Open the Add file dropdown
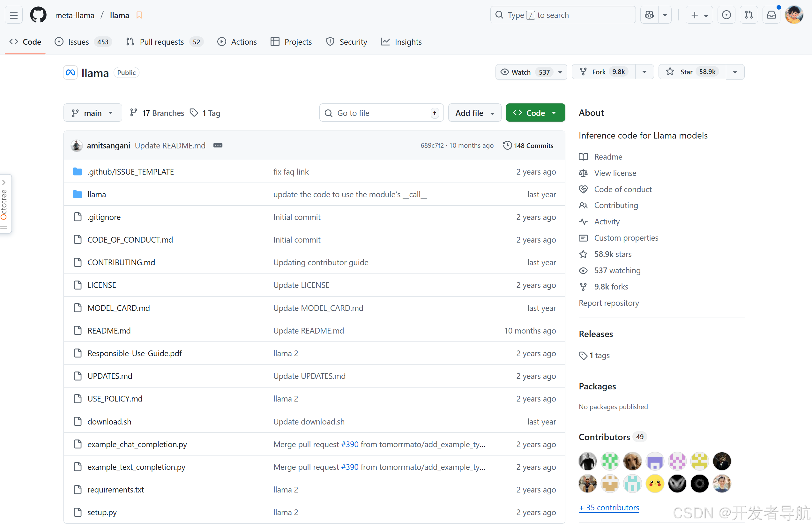 click(474, 113)
